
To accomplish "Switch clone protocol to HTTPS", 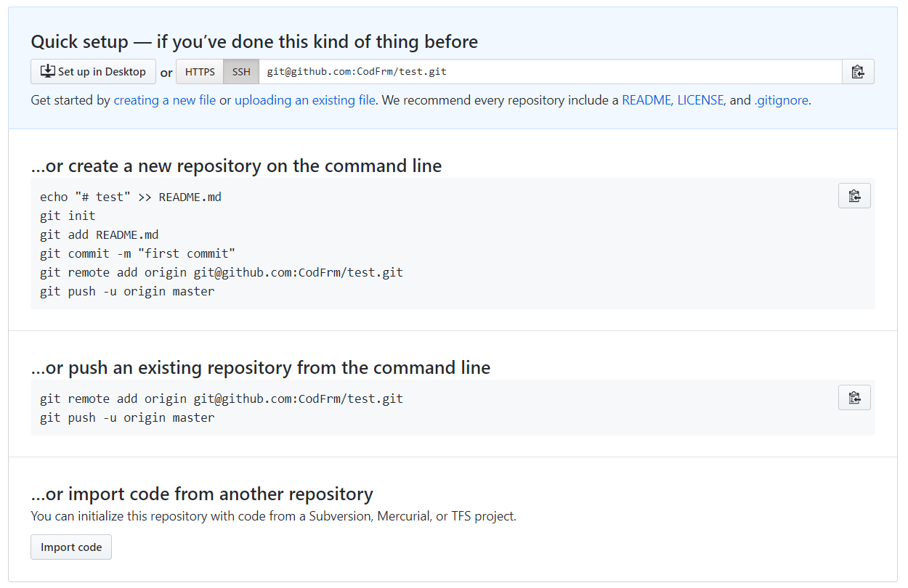I will 200,72.
